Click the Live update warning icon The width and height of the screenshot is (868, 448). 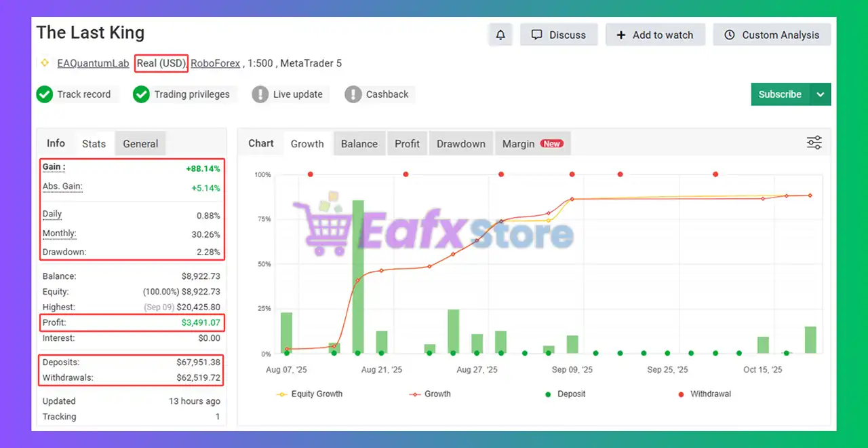point(260,94)
